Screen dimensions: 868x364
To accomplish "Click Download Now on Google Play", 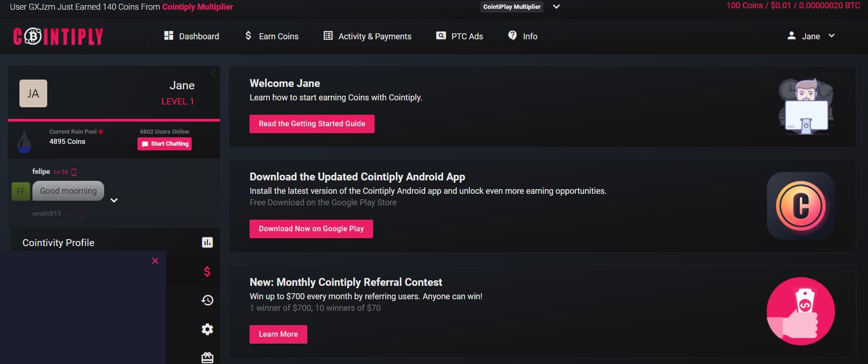I will click(x=311, y=229).
